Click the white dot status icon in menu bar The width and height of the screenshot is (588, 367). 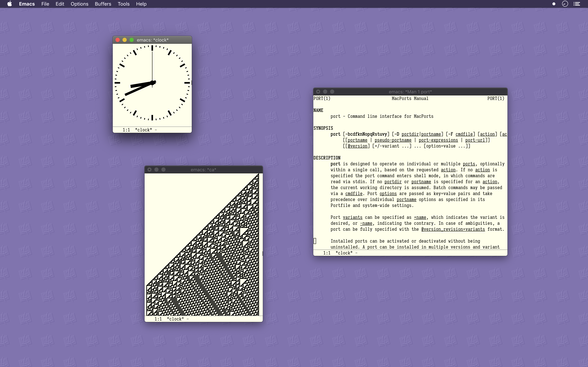coord(554,4)
